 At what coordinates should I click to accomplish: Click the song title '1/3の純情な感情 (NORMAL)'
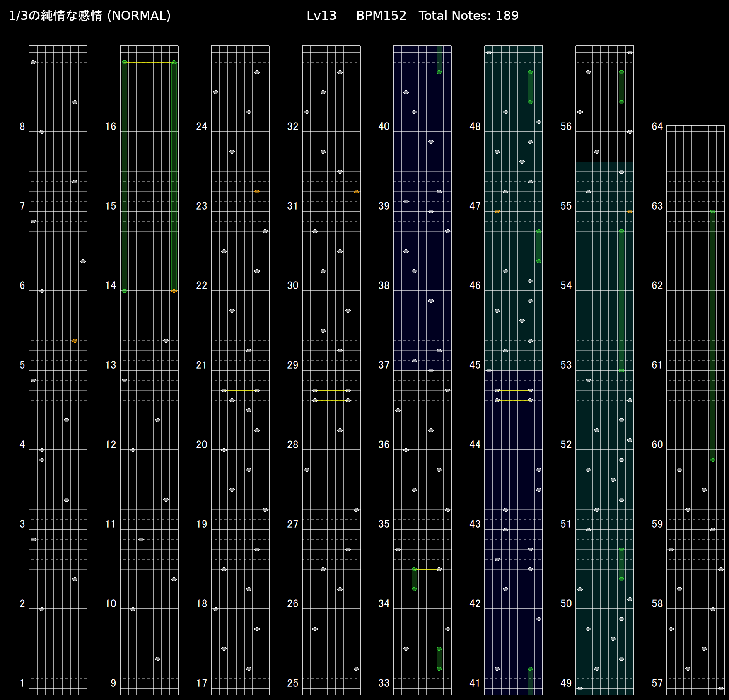click(x=89, y=16)
